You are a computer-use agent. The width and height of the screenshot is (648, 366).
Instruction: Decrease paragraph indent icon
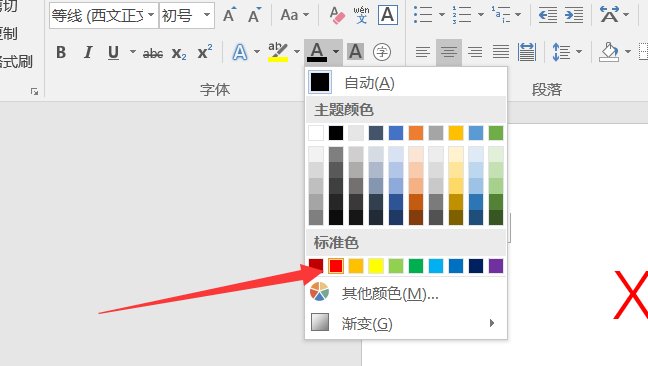pos(548,15)
